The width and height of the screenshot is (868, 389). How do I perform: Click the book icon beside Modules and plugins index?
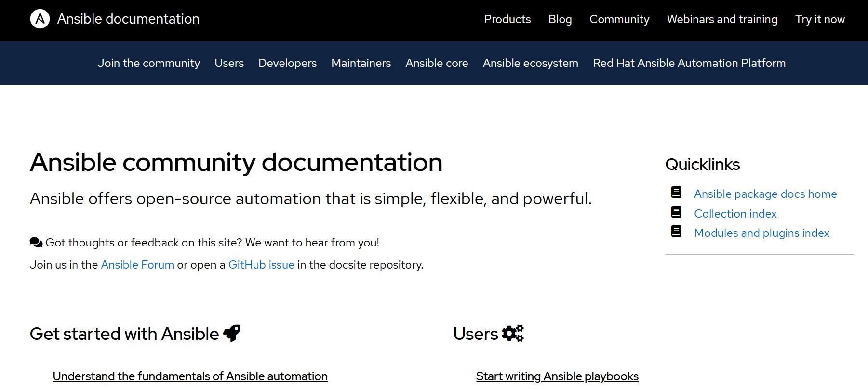click(x=676, y=232)
